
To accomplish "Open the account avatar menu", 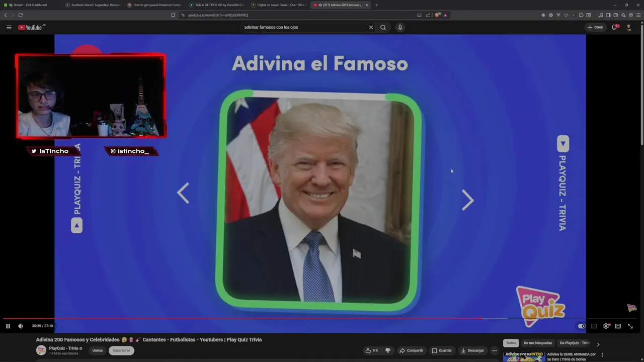I will pos(628,27).
